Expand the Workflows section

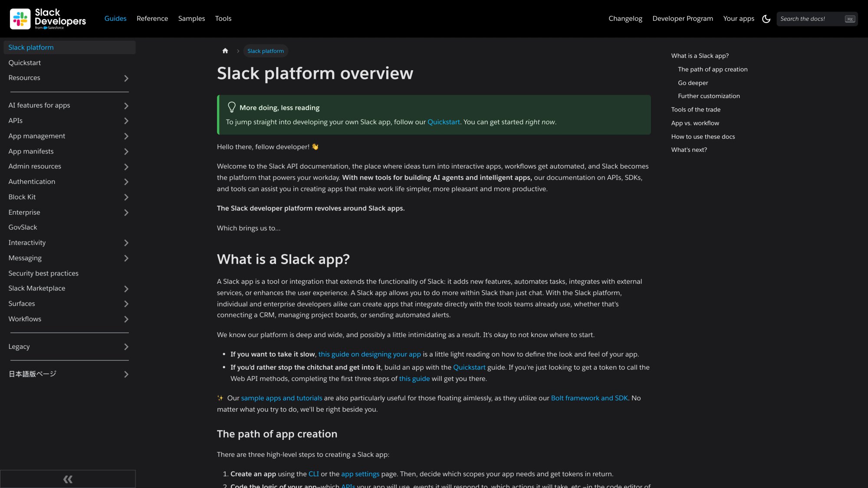(126, 319)
